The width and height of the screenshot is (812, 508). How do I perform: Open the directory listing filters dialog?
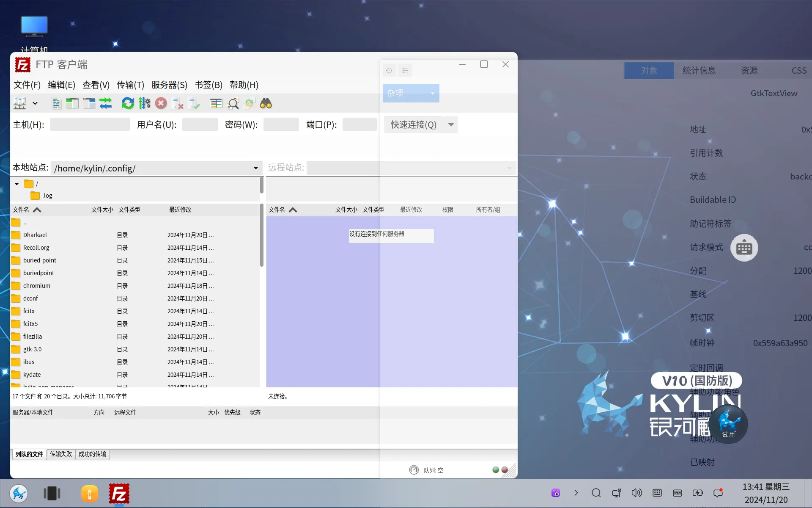[216, 103]
